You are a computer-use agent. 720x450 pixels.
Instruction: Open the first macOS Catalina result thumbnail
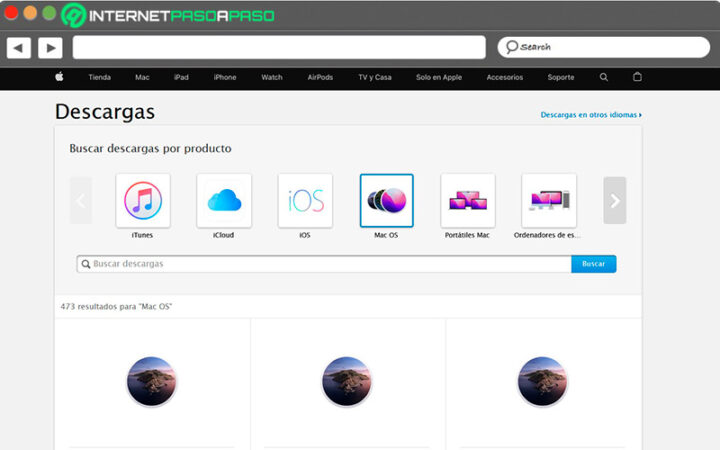(152, 381)
